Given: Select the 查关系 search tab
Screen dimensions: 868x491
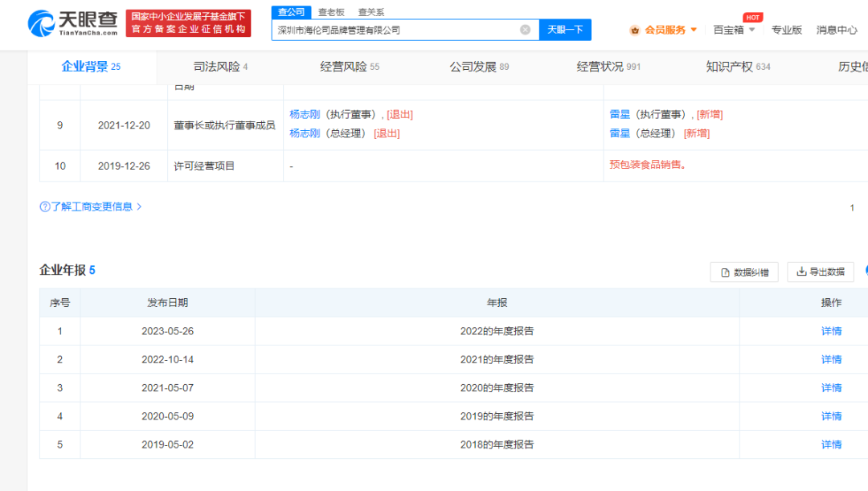Looking at the screenshot, I should [x=371, y=12].
